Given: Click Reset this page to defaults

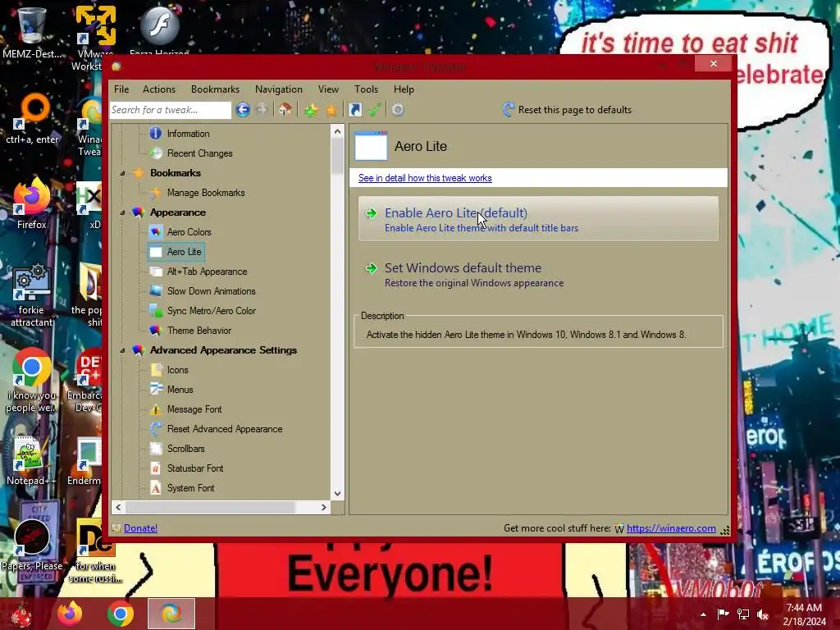Looking at the screenshot, I should tap(568, 110).
